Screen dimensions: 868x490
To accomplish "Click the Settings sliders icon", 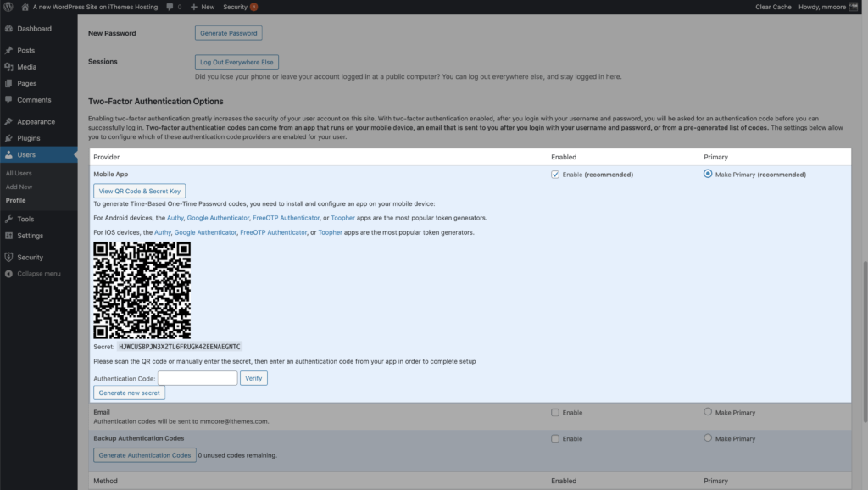I will pyautogui.click(x=8, y=236).
